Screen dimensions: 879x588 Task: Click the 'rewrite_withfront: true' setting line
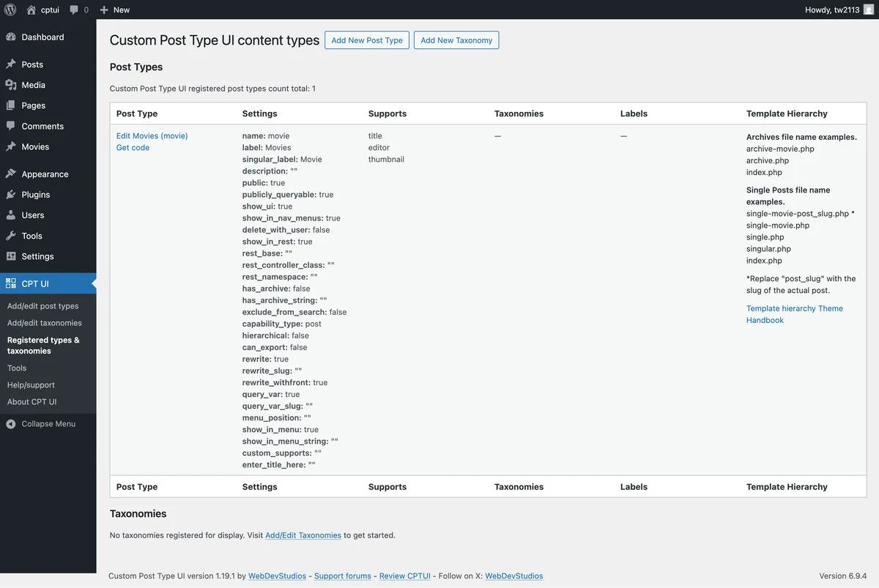point(285,382)
